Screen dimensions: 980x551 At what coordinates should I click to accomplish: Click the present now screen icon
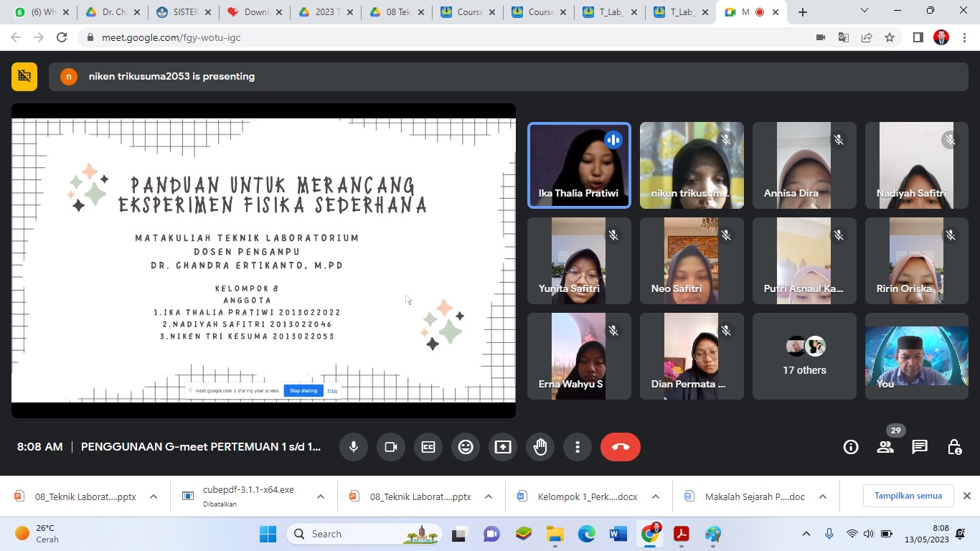pos(503,447)
